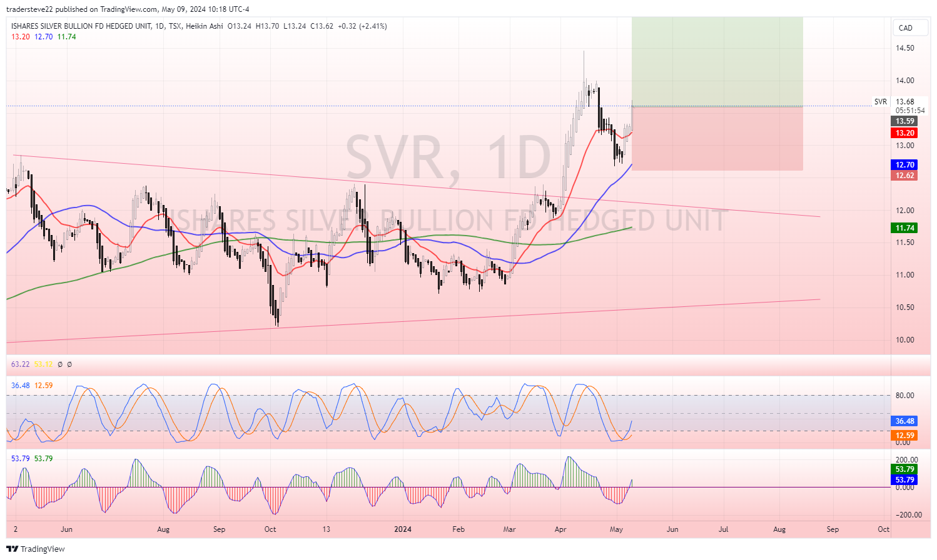Click the green 11.74 price axis label
937x560 pixels.
click(x=904, y=228)
